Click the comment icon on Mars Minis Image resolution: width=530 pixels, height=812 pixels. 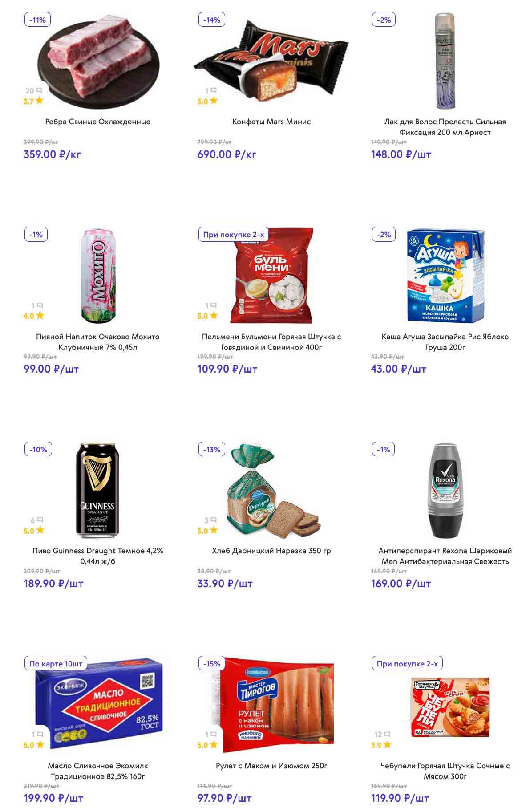[214, 90]
